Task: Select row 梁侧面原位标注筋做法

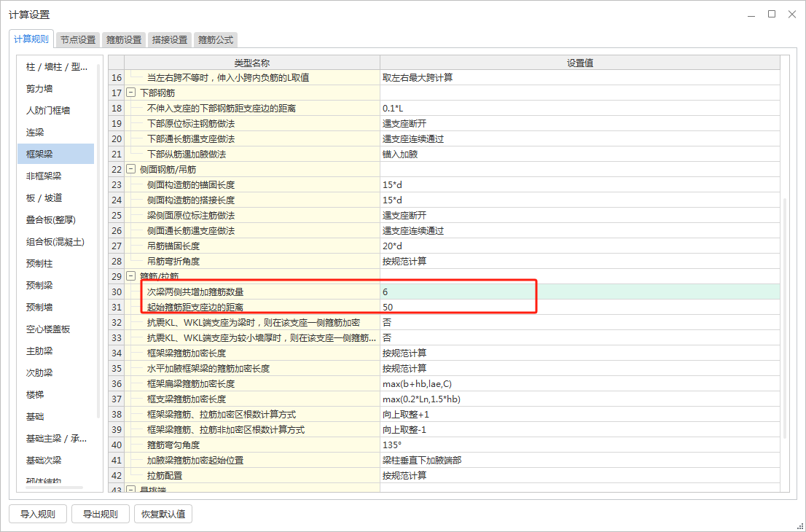Action: tap(444, 216)
